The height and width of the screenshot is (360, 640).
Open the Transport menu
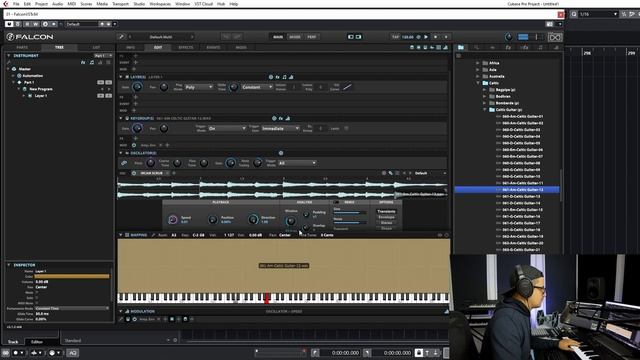[x=120, y=4]
